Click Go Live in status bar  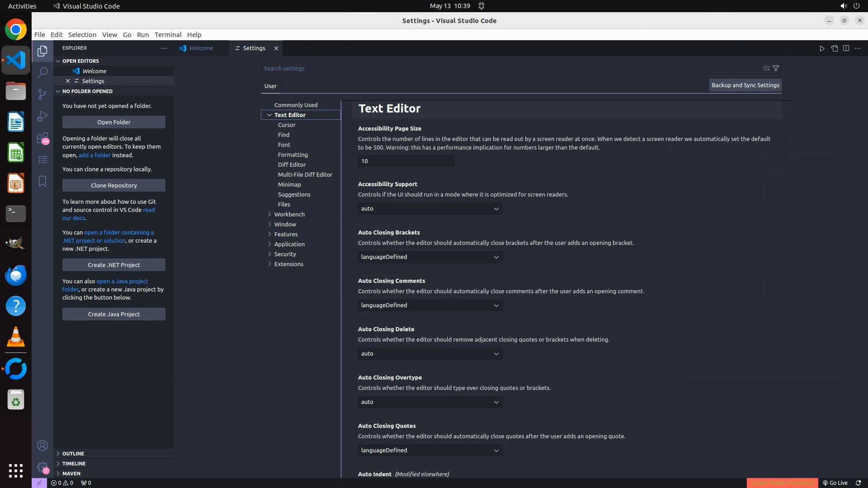pyautogui.click(x=835, y=483)
